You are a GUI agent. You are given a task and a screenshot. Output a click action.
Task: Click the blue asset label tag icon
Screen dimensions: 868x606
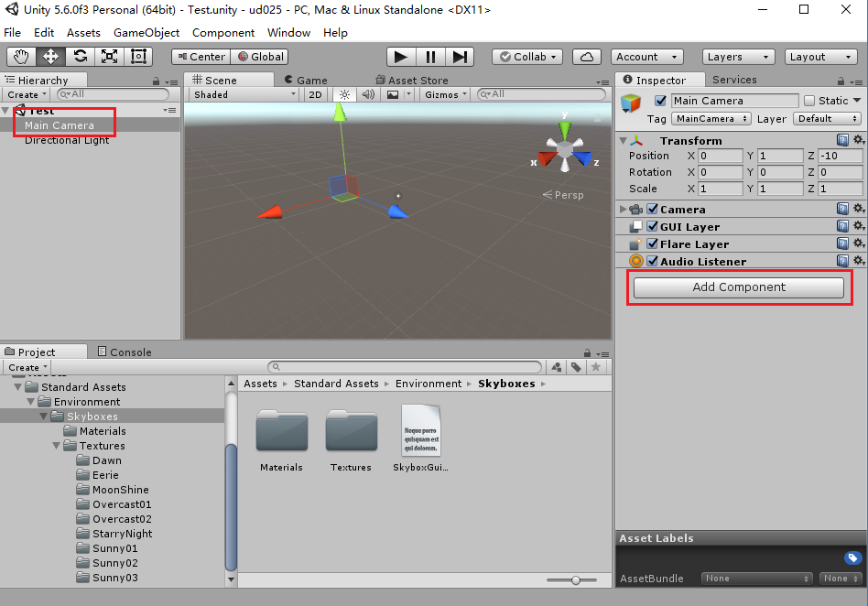click(x=852, y=557)
